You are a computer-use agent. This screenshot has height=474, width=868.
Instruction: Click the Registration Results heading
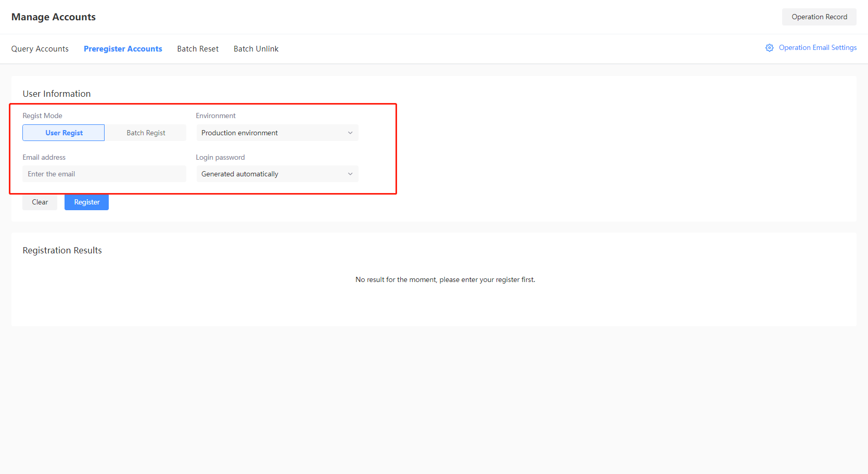(62, 250)
